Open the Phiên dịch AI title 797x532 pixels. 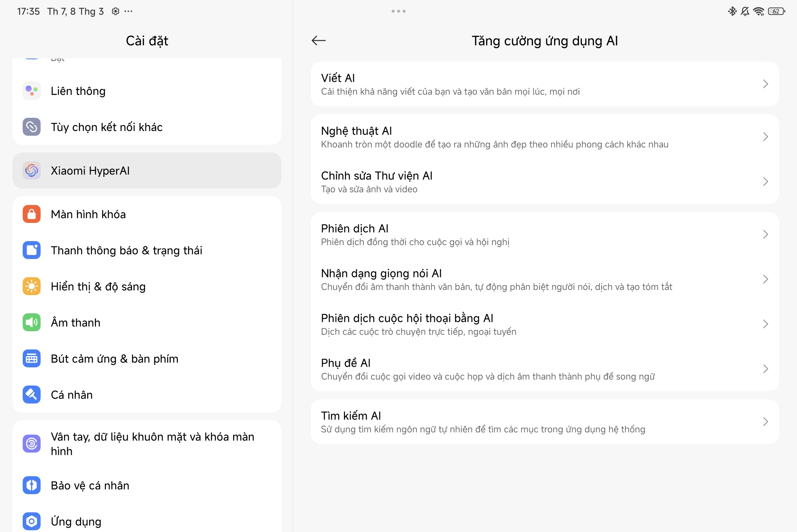[x=355, y=228]
